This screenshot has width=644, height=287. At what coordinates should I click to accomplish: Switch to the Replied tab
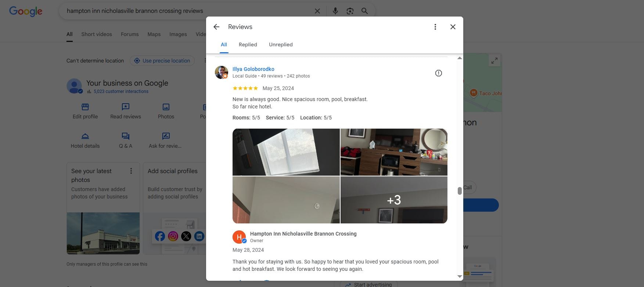(248, 44)
